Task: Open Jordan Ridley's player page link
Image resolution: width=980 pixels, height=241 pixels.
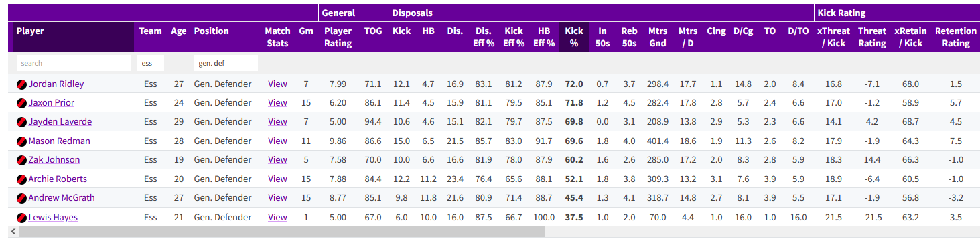Action: click(56, 84)
